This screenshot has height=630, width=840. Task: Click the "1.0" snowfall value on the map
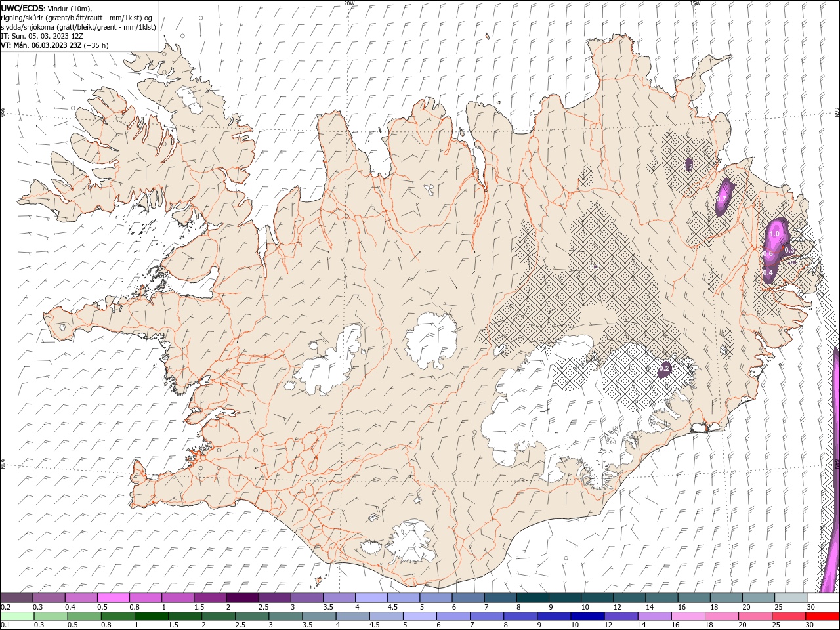(x=774, y=234)
